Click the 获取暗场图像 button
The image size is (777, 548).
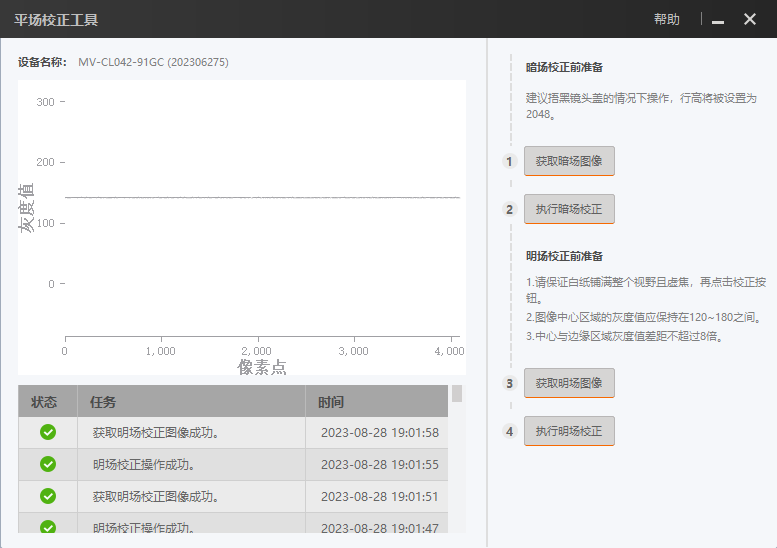(x=569, y=161)
